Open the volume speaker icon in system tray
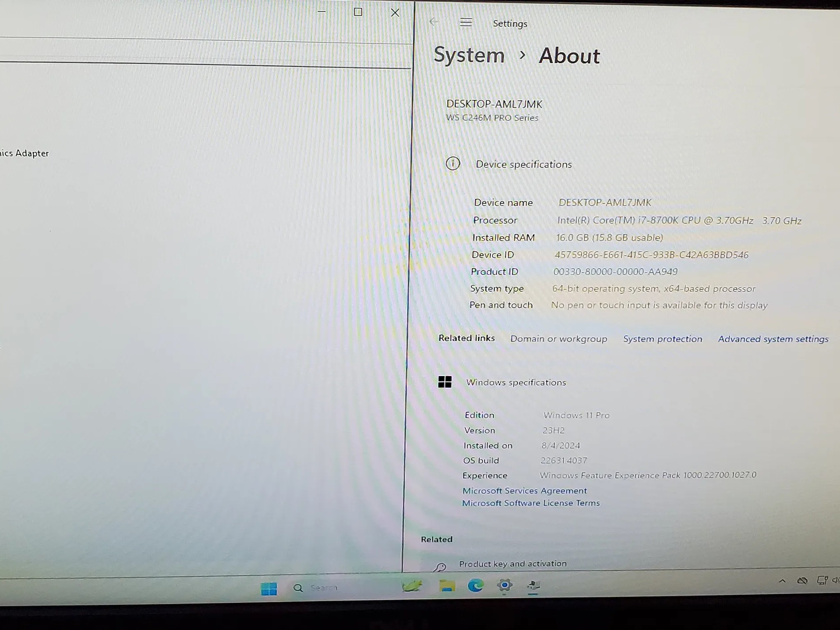Image resolution: width=840 pixels, height=630 pixels. point(836,580)
